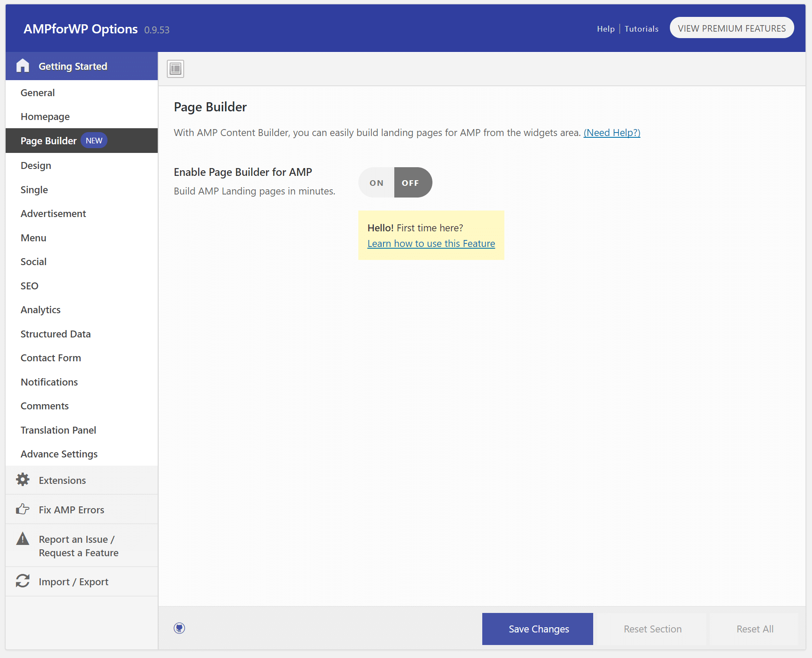Click the Extensions gear icon
Viewport: 812px width, 658px height.
[22, 480]
